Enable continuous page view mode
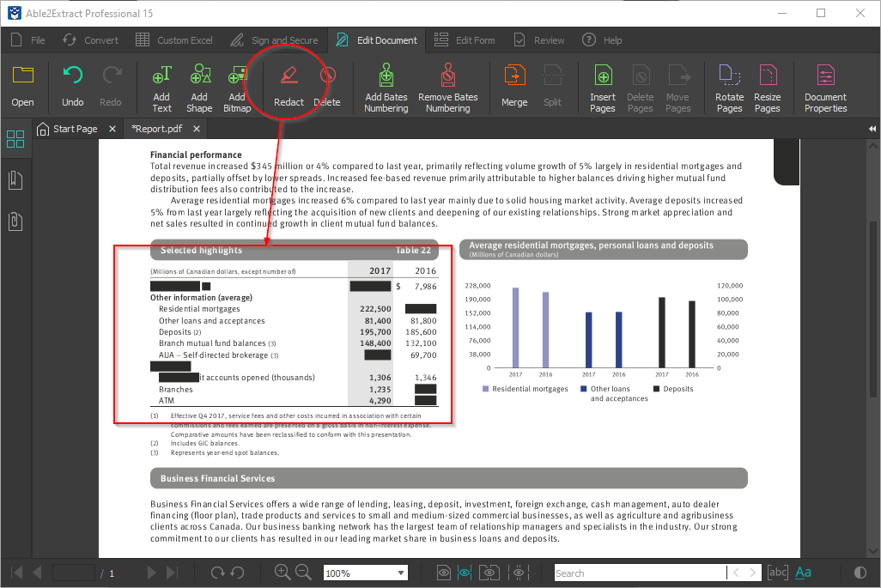Viewport: 881px width, 588px height. pos(466,573)
